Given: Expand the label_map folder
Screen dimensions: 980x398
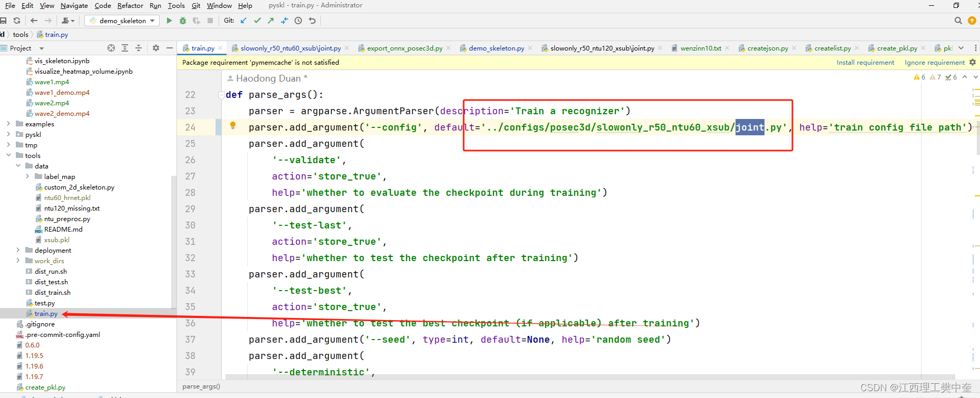Looking at the screenshot, I should (x=27, y=176).
